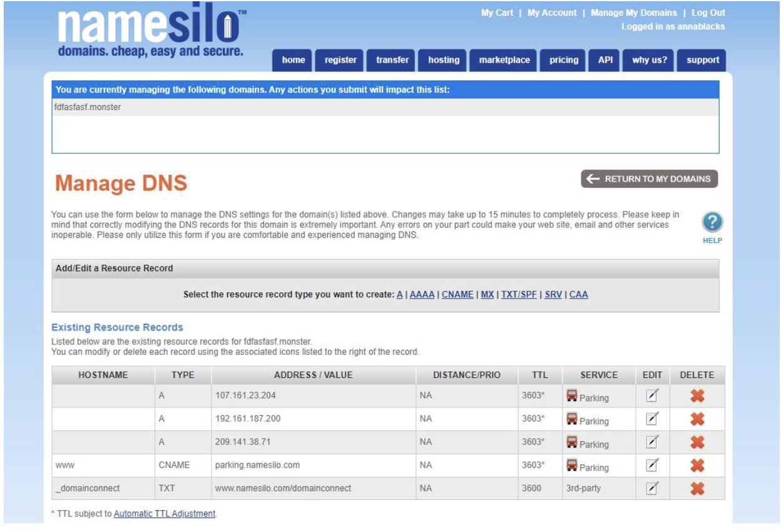Click the _domainconnect hostname cell

(103, 488)
